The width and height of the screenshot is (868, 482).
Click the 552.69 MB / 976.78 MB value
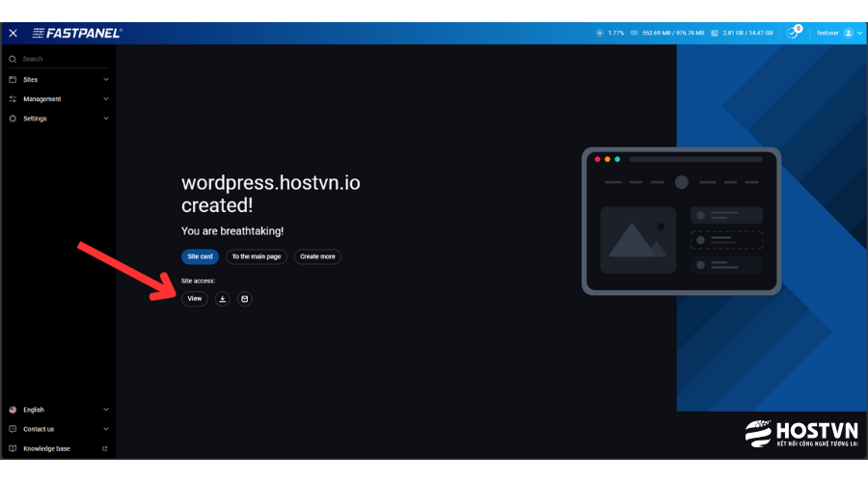coord(673,33)
